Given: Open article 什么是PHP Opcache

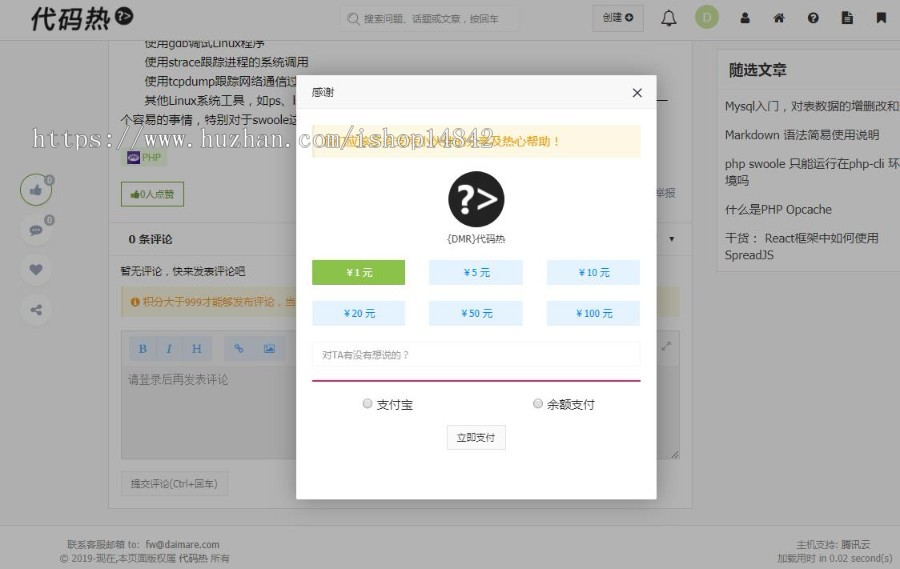Looking at the screenshot, I should click(778, 210).
